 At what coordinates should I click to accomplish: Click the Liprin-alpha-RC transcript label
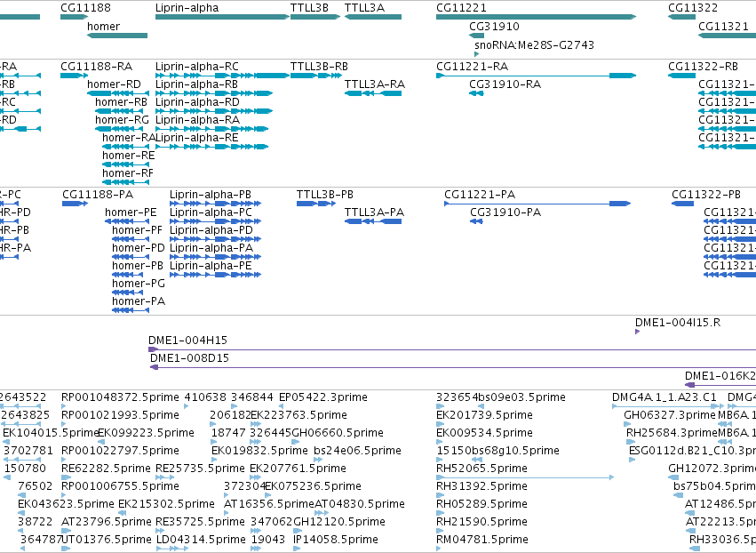coord(196,66)
